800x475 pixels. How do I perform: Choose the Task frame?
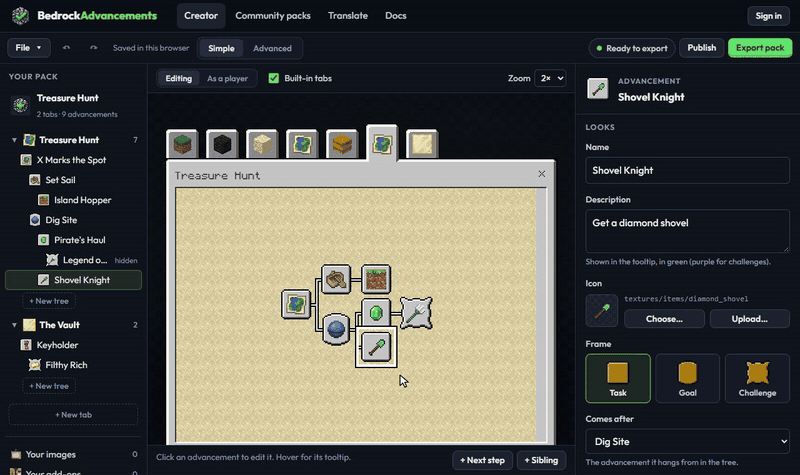618,379
